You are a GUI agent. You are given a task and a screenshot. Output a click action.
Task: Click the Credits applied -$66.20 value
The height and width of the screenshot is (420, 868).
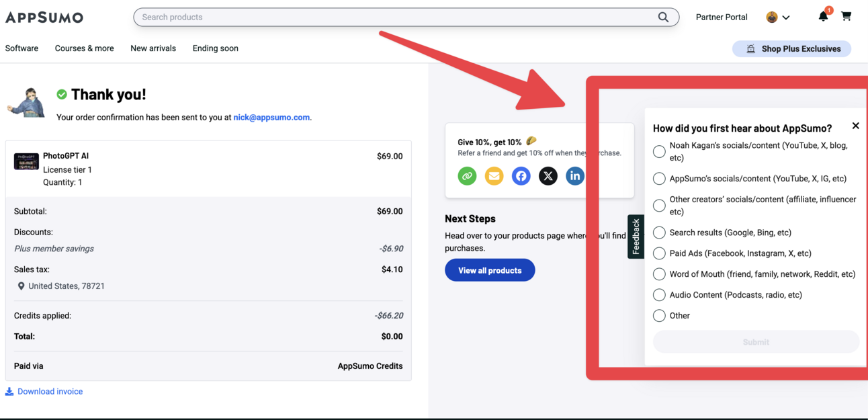388,316
